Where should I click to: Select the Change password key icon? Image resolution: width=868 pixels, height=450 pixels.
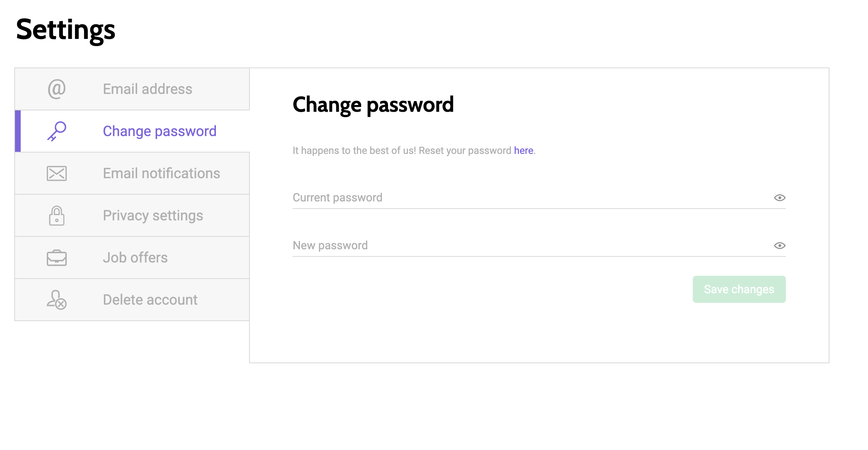(x=57, y=131)
